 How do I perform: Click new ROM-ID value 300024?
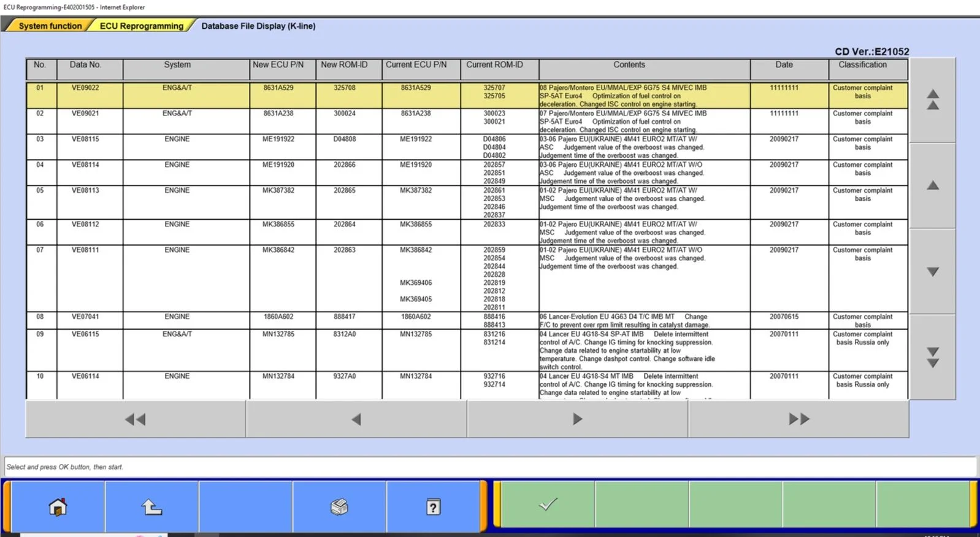click(x=345, y=114)
